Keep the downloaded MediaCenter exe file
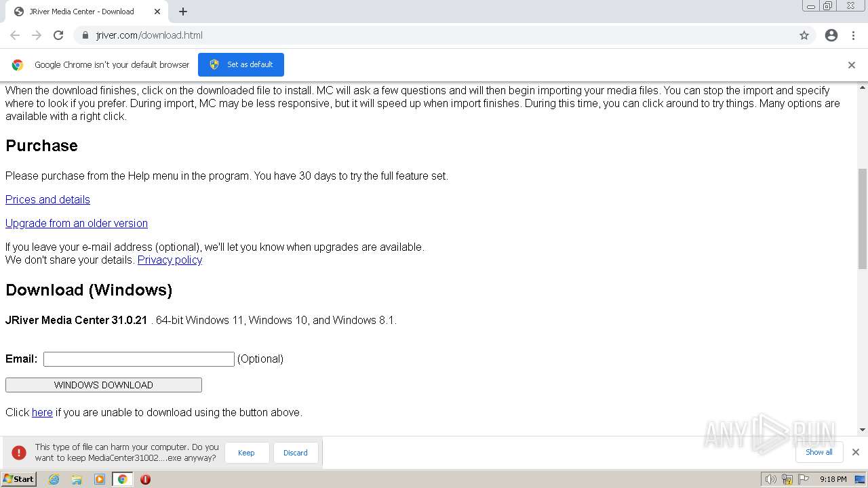Screen dimensions: 868x488 click(x=246, y=453)
